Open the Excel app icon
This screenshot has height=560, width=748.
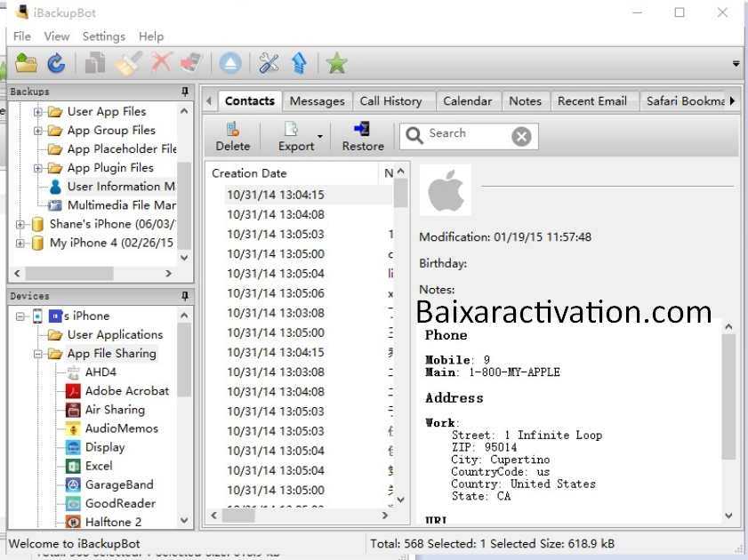pyautogui.click(x=73, y=466)
